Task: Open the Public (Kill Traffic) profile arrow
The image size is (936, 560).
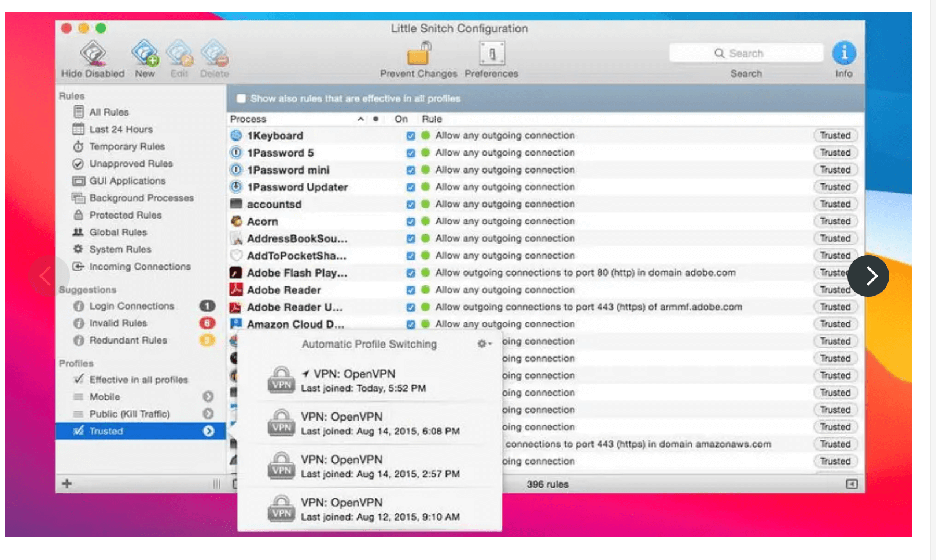Action: (208, 414)
